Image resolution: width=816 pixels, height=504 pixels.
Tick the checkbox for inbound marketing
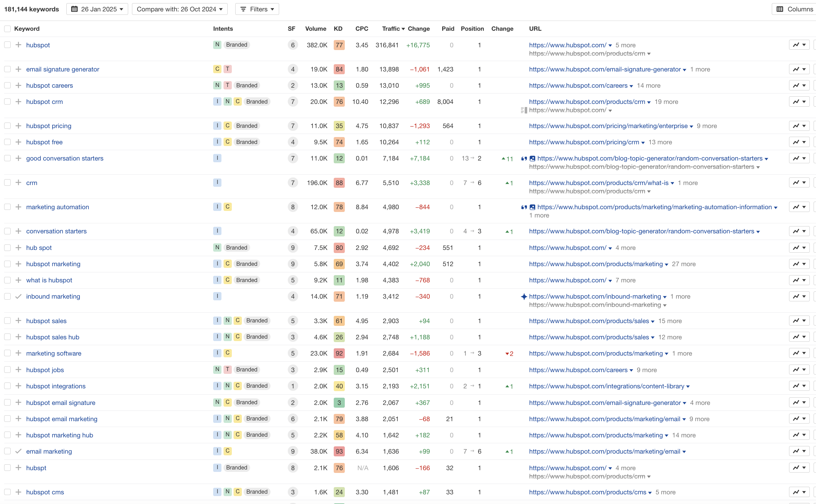pos(7,296)
